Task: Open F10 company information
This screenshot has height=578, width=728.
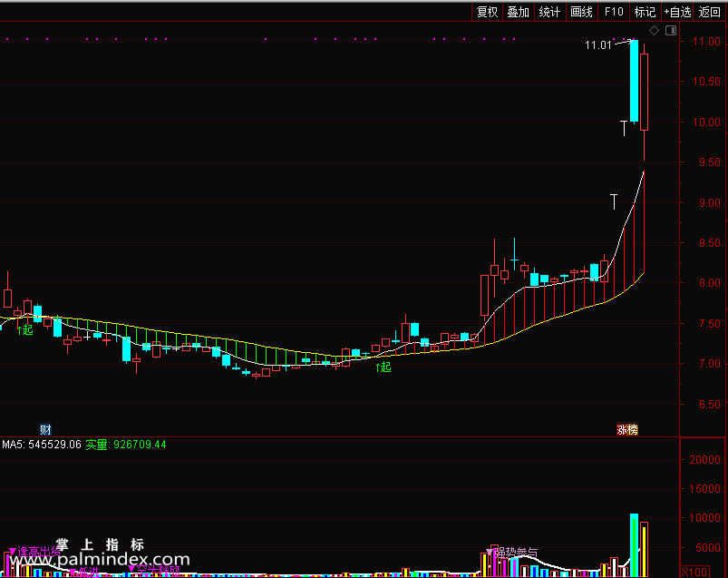Action: pyautogui.click(x=614, y=12)
